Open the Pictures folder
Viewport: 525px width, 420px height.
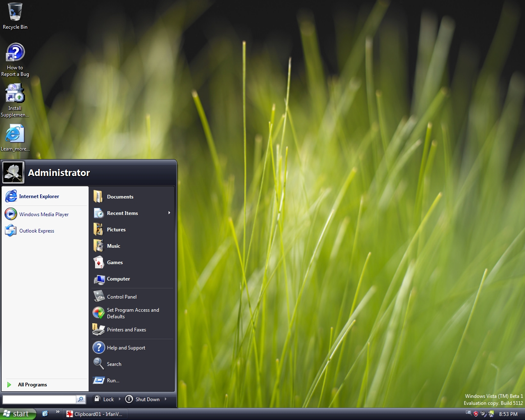[x=132, y=230]
